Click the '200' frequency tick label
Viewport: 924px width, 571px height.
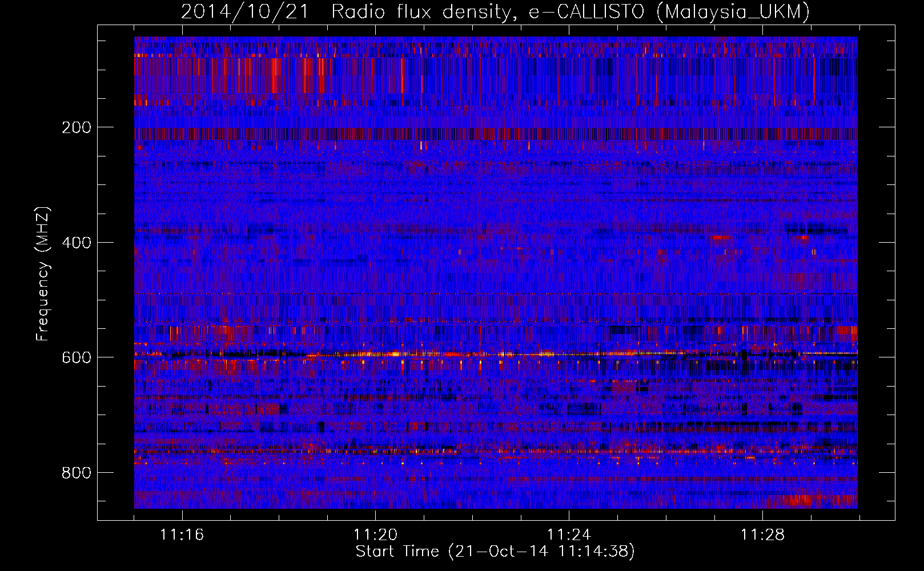point(76,127)
